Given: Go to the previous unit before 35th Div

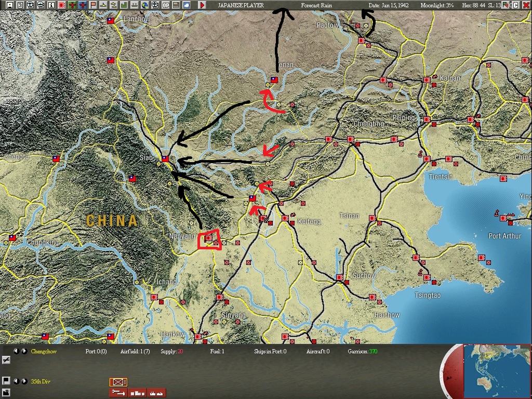Looking at the screenshot, I should (16, 381).
